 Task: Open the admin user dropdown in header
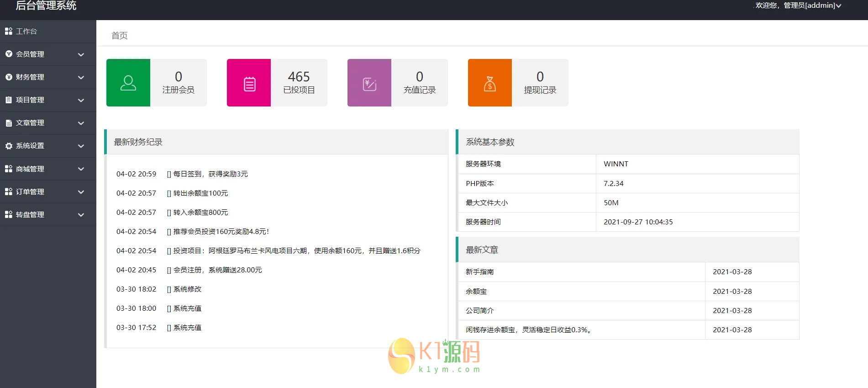point(798,5)
